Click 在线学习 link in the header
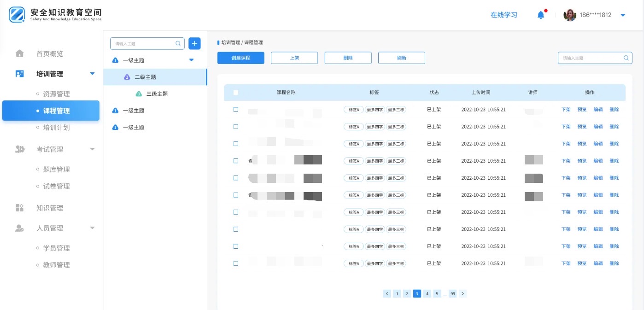The image size is (644, 310). pos(503,15)
